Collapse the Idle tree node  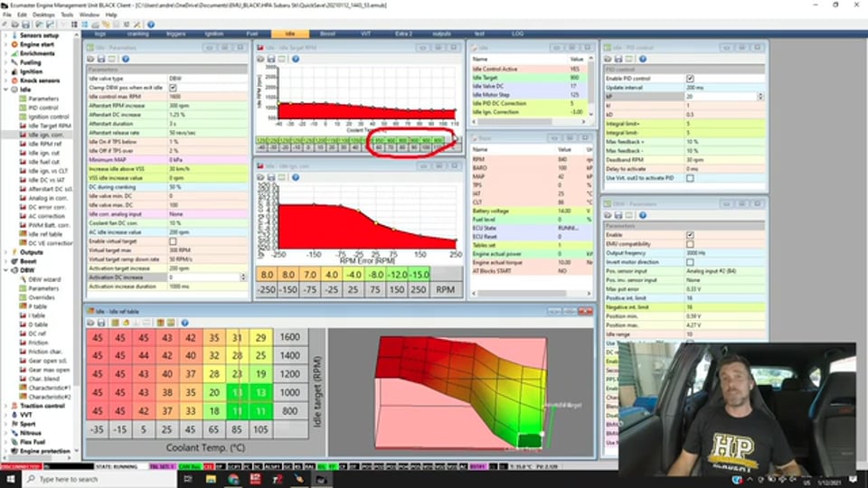coord(6,89)
